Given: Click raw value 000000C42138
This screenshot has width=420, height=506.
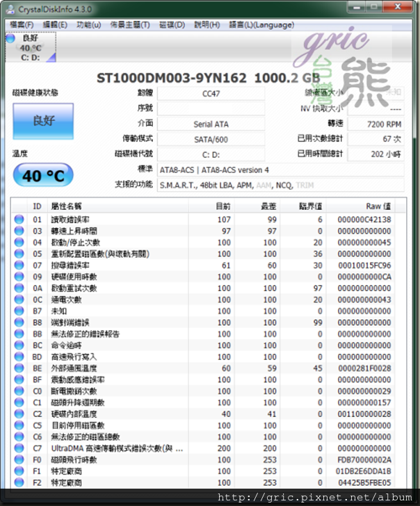Looking at the screenshot, I should point(364,220).
